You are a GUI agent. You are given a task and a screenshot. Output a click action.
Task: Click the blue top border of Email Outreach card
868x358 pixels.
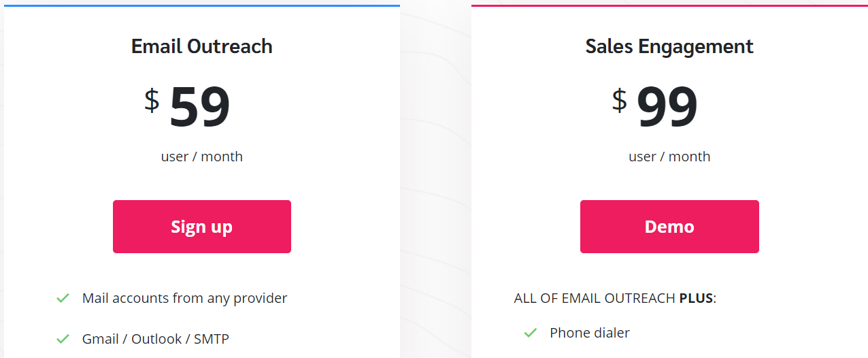coord(202,5)
